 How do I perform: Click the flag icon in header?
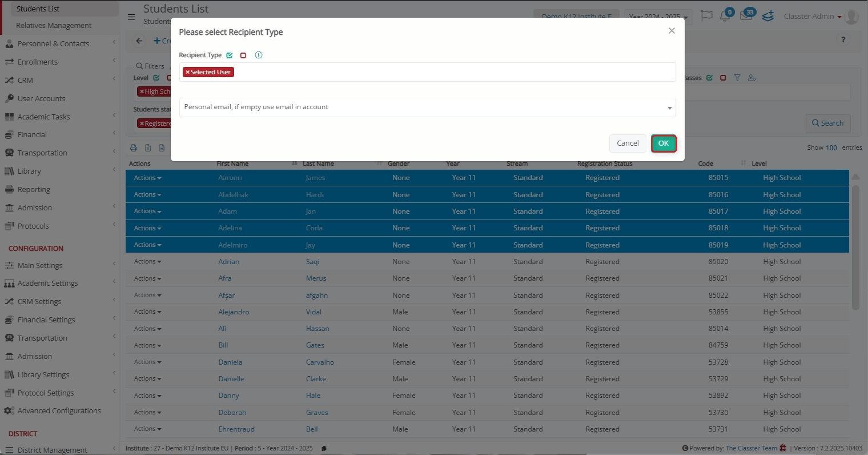[x=706, y=16]
